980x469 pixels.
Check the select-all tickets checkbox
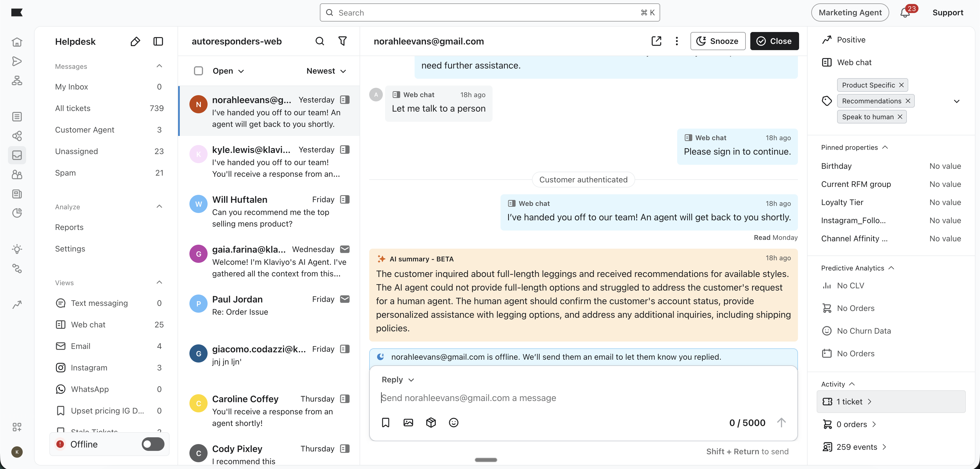[198, 71]
